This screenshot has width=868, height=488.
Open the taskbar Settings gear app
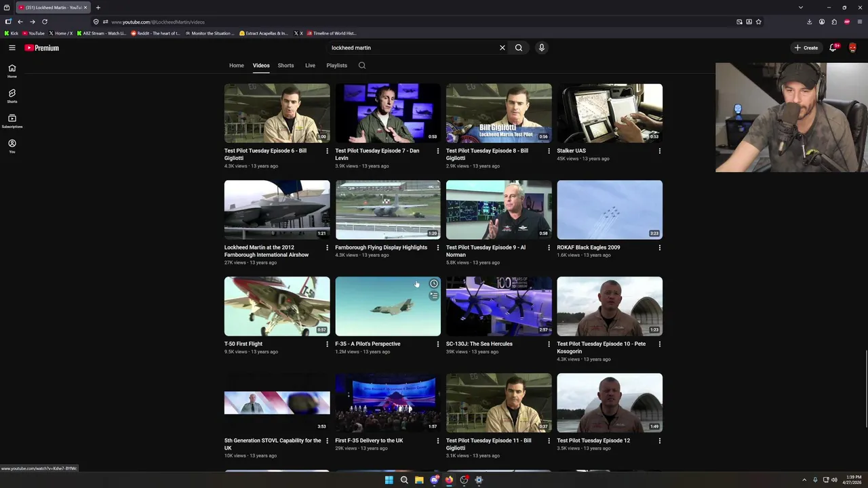(x=479, y=480)
